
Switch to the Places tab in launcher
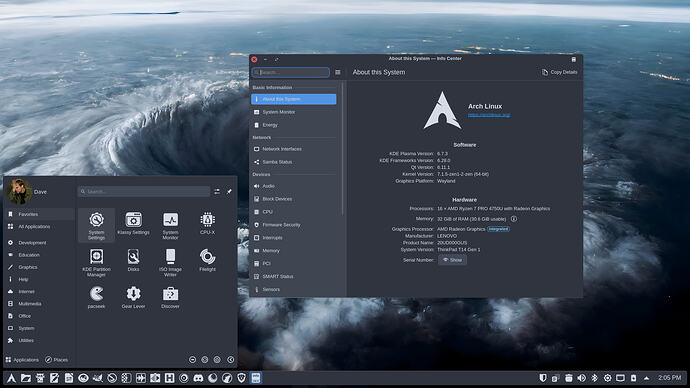tap(57, 359)
